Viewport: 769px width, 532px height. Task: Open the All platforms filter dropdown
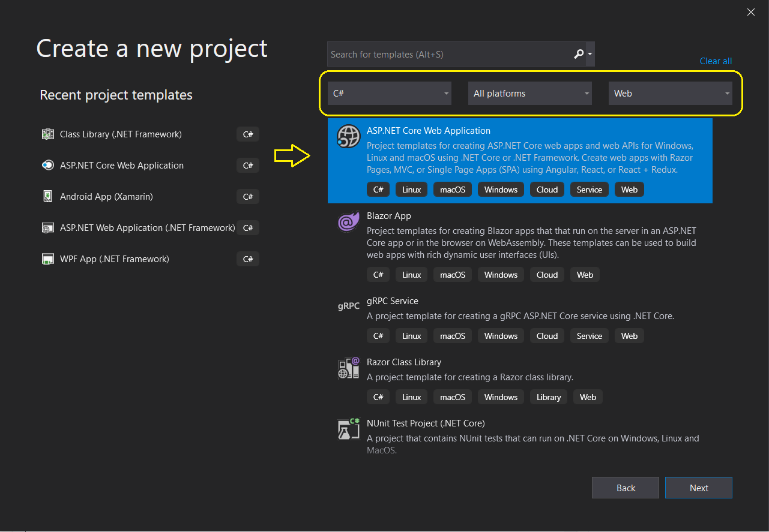coord(530,94)
